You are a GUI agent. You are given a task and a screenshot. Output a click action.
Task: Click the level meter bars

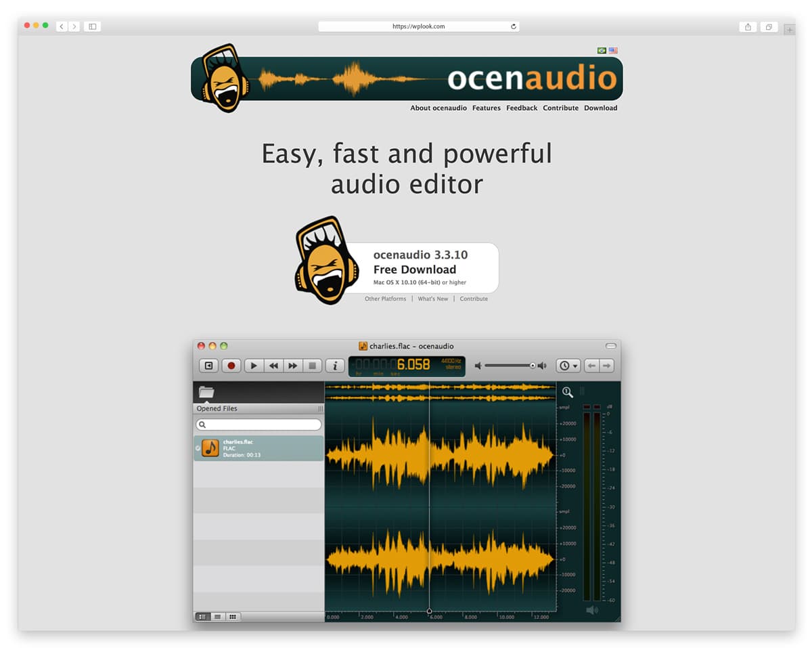(x=592, y=504)
